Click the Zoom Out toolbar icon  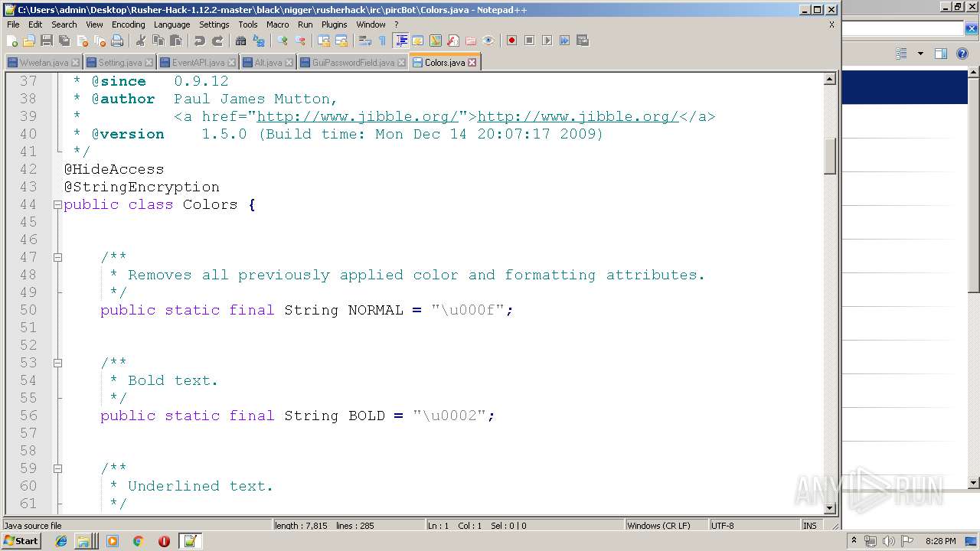tap(300, 41)
